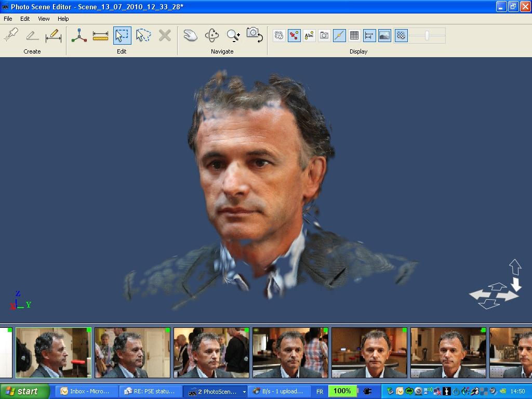Activate the orbit navigation tool

[212, 35]
